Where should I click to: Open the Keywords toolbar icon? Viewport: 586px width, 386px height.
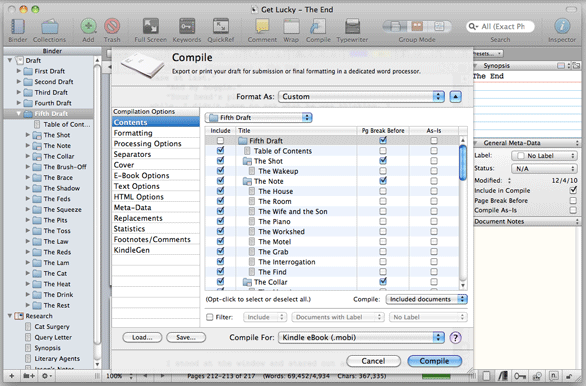[x=187, y=26]
